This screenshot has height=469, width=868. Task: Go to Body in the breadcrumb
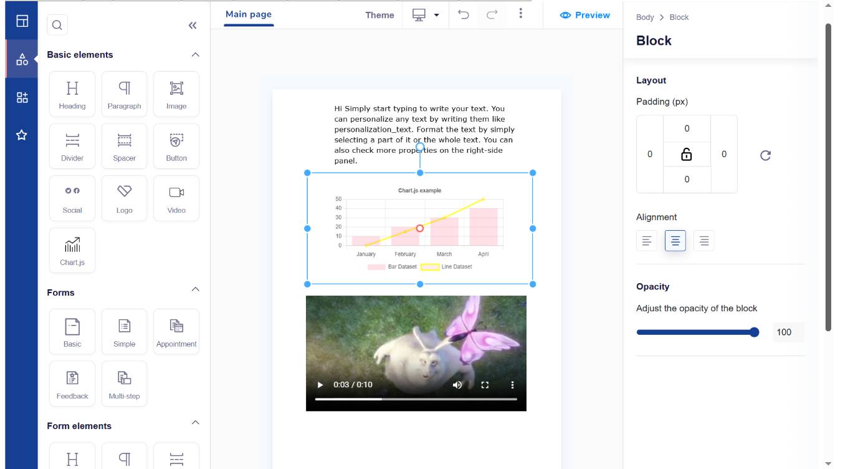tap(645, 17)
